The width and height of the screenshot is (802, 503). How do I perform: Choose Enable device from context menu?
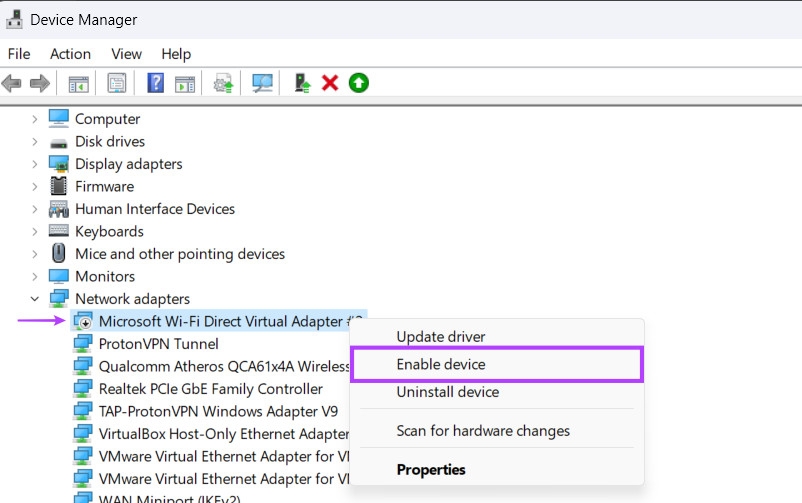tap(441, 365)
